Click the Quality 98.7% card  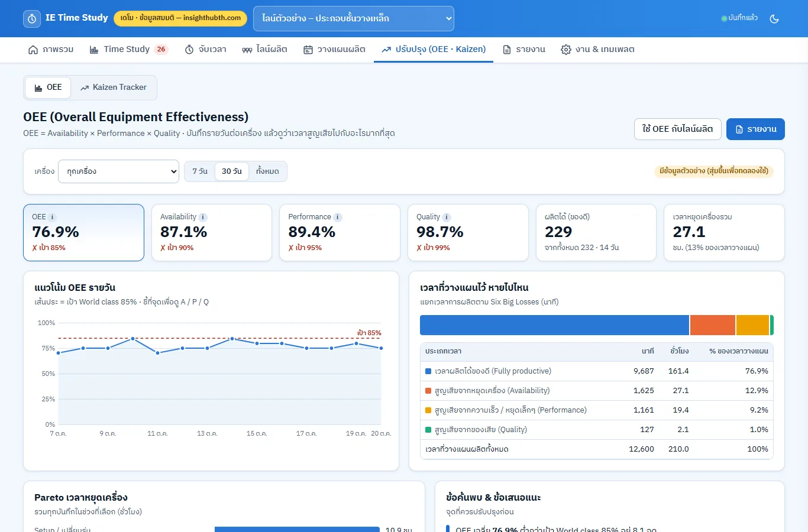coord(468,232)
